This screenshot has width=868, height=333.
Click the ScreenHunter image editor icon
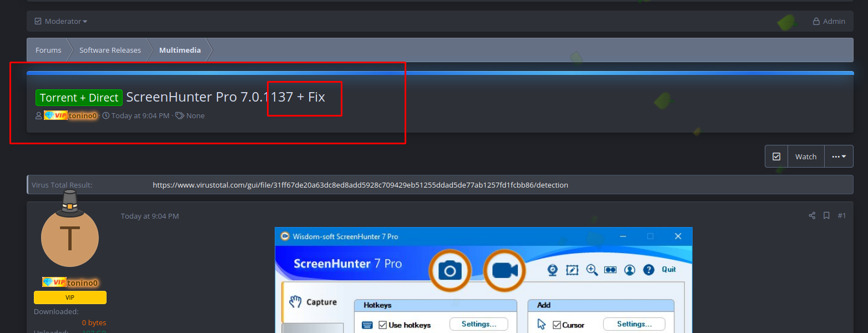coord(572,270)
